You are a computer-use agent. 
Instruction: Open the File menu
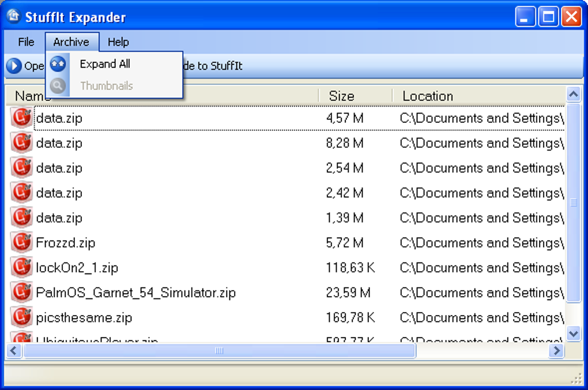26,42
